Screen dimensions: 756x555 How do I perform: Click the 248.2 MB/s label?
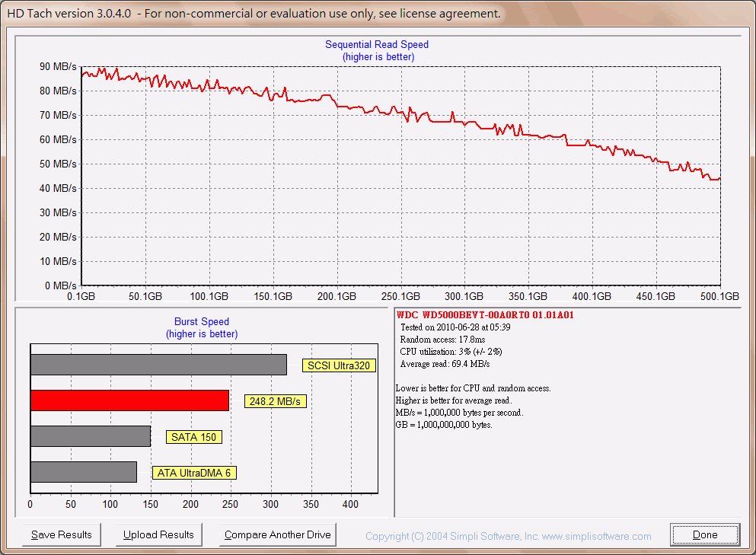pos(275,401)
